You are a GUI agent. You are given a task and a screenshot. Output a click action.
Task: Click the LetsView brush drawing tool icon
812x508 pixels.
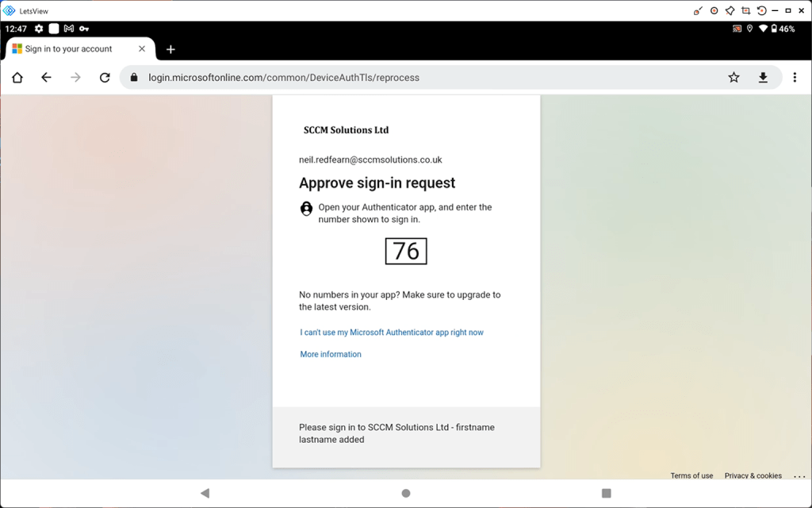(x=698, y=10)
